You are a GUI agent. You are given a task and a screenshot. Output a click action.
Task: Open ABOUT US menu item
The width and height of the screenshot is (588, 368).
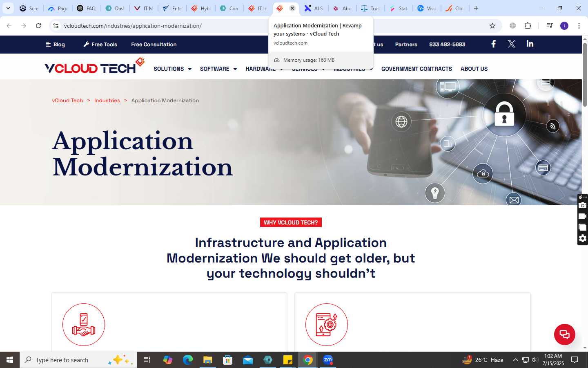tap(474, 69)
